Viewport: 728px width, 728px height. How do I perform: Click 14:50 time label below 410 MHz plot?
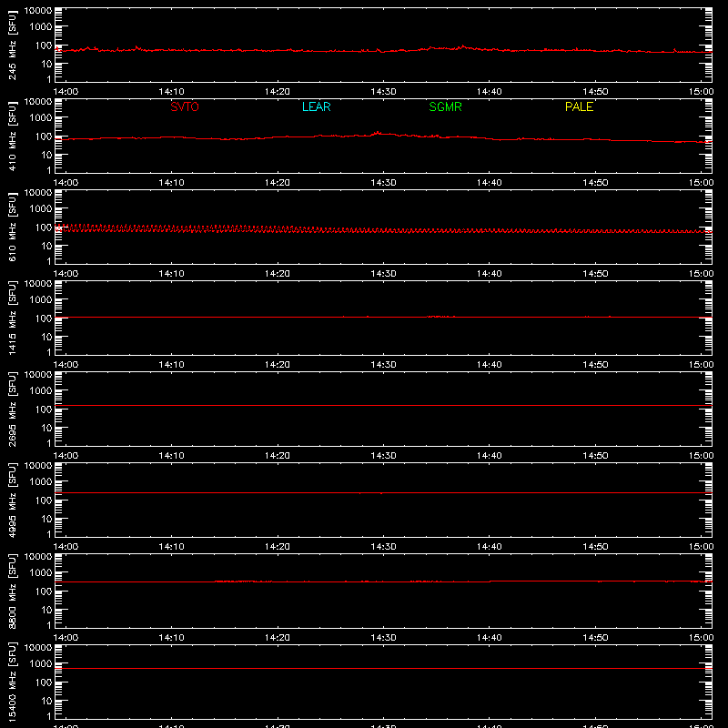[x=595, y=183]
